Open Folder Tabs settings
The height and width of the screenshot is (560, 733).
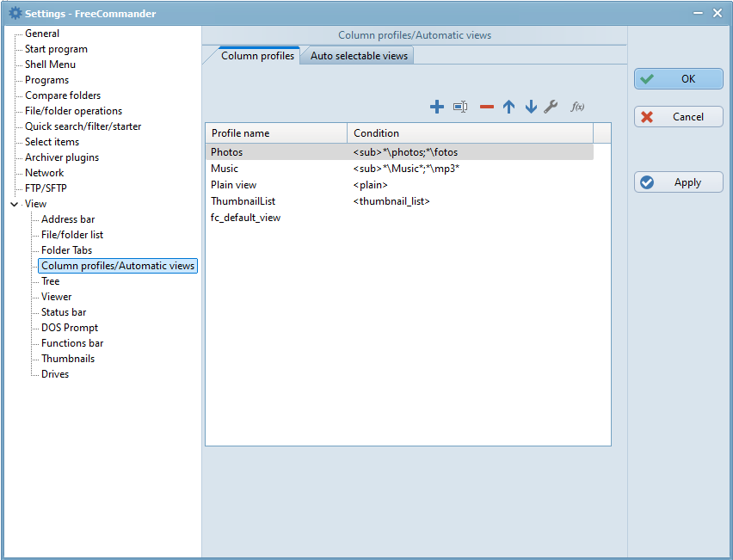pos(66,250)
